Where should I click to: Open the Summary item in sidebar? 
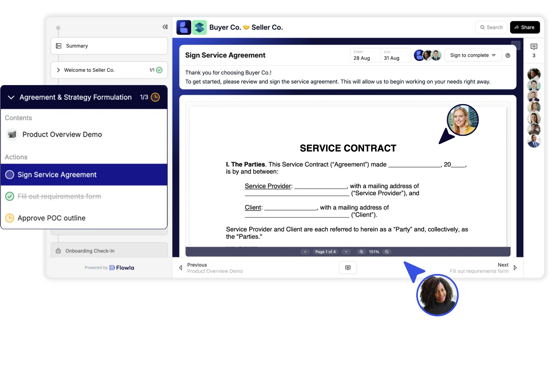(x=109, y=46)
